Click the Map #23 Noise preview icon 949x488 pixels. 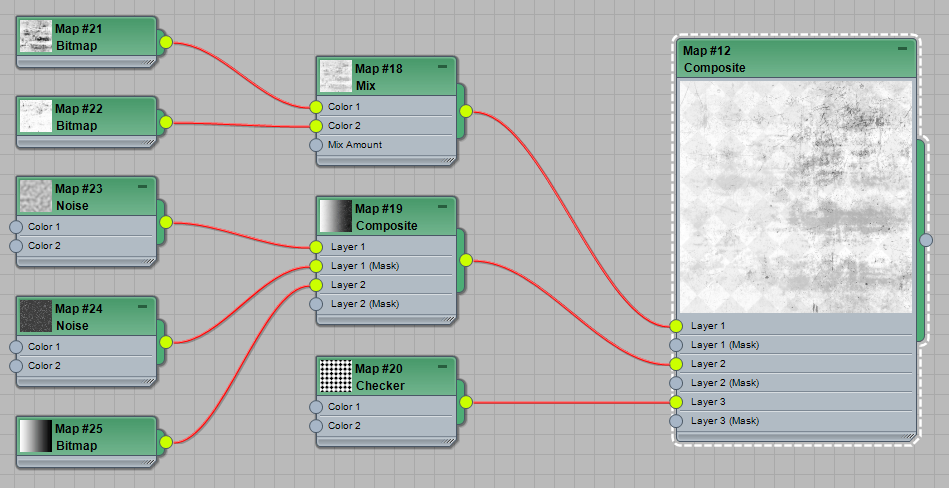[36, 196]
